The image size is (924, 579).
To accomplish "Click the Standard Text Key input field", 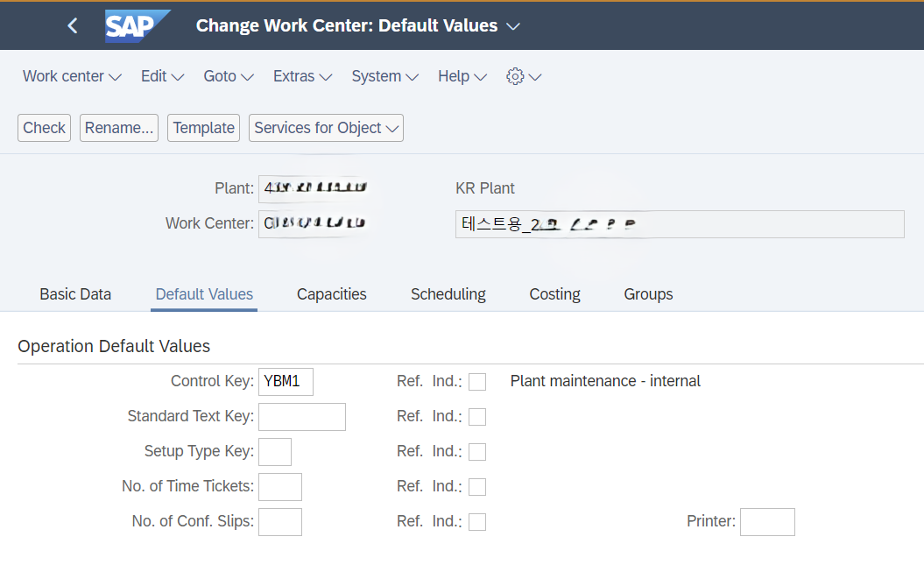I will (301, 417).
